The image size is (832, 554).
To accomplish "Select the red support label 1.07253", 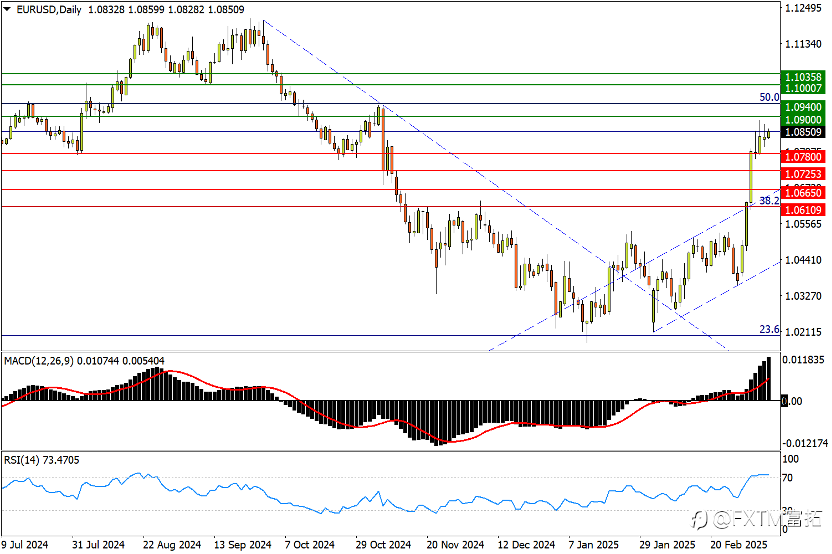I will click(803, 174).
